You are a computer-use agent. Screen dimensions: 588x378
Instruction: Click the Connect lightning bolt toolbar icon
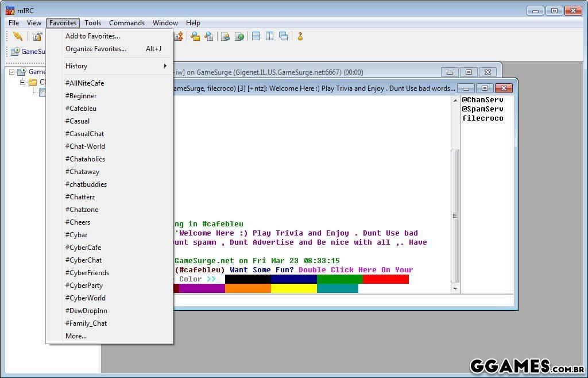(x=18, y=36)
